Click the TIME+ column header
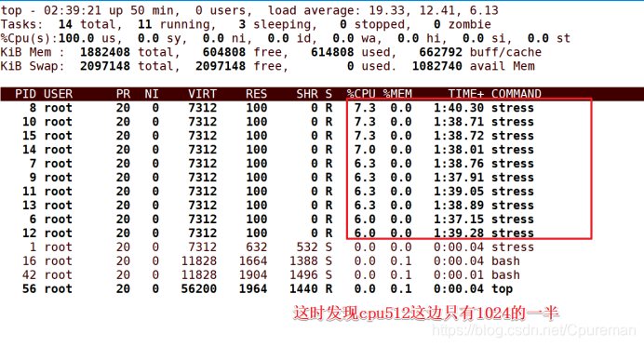Image resolution: width=644 pixels, height=347 pixels. tap(465, 94)
